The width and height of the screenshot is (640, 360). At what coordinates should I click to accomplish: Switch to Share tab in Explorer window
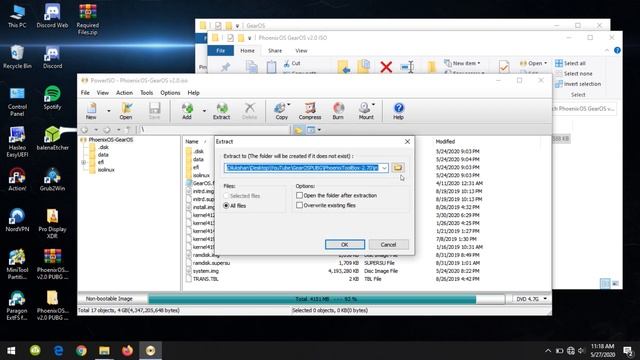275,51
